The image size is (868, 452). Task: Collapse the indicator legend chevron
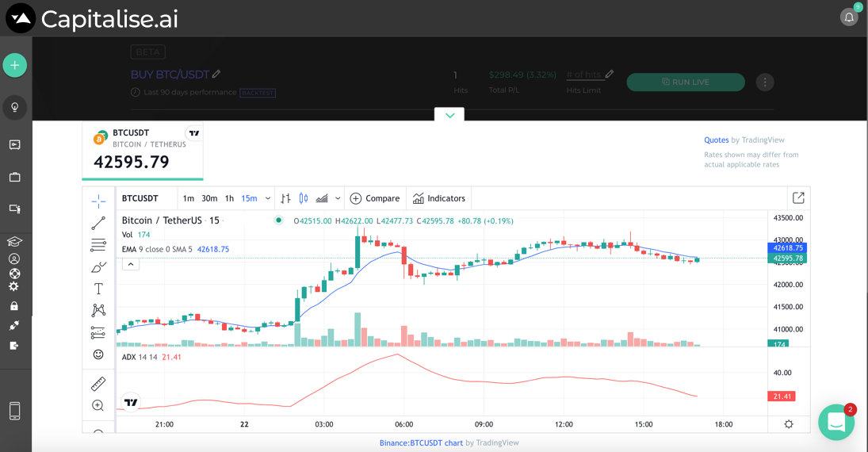[131, 264]
